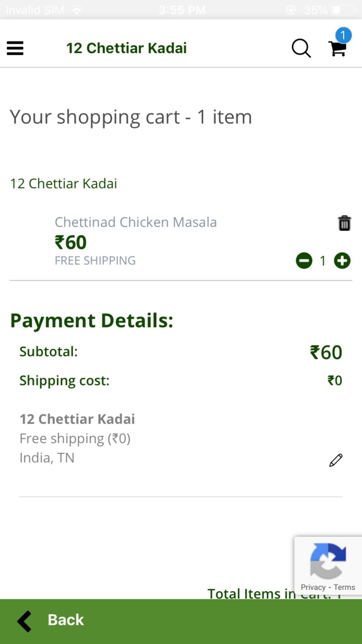
Task: Tap the Free shipping (₹0) option text
Action: click(75, 439)
